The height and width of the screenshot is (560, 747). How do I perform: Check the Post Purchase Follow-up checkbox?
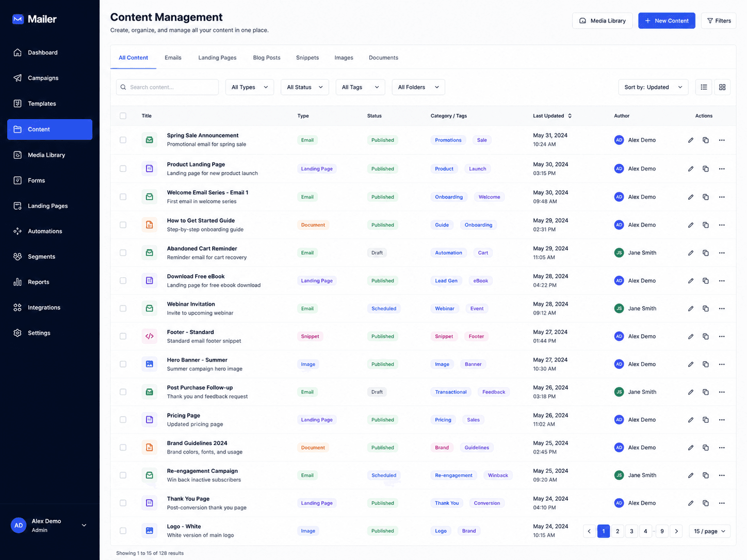123,392
